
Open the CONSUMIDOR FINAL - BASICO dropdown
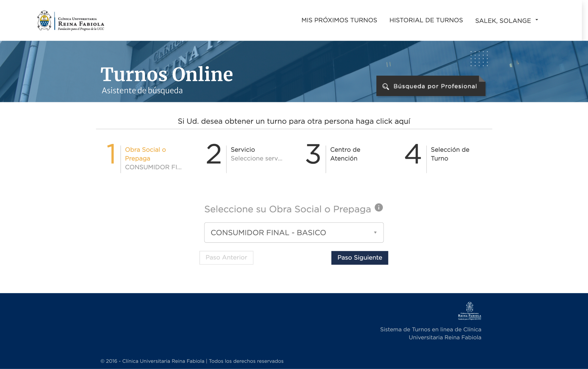[294, 232]
